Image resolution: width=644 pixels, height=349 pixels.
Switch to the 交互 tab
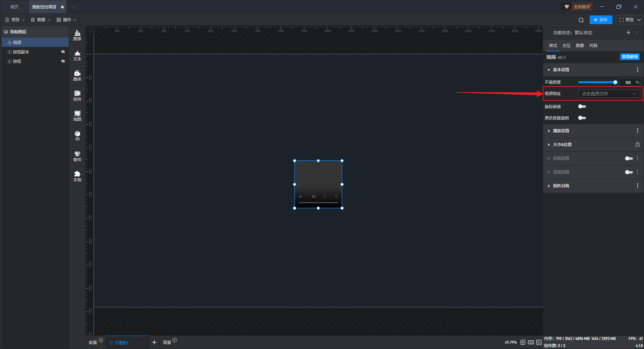coord(566,46)
